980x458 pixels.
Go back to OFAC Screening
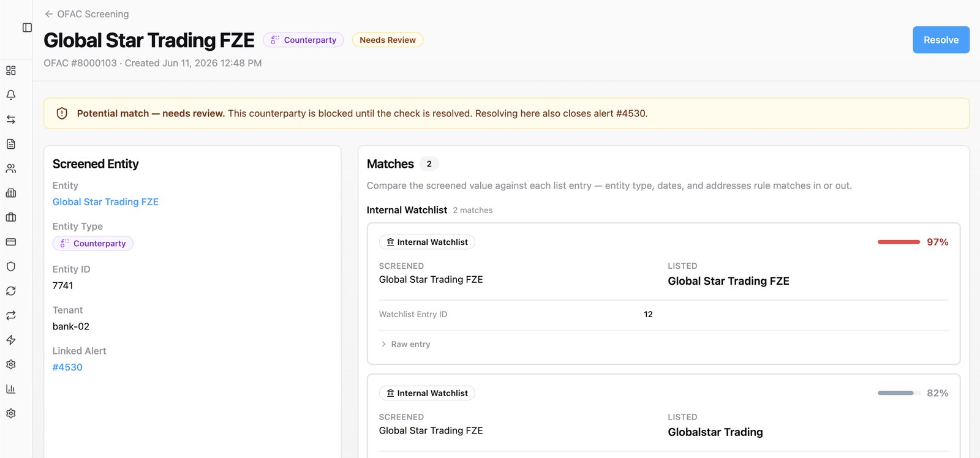[86, 14]
